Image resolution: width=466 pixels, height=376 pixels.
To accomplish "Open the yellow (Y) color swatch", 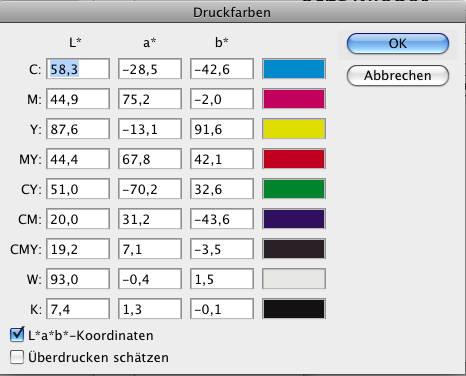I will 294,129.
